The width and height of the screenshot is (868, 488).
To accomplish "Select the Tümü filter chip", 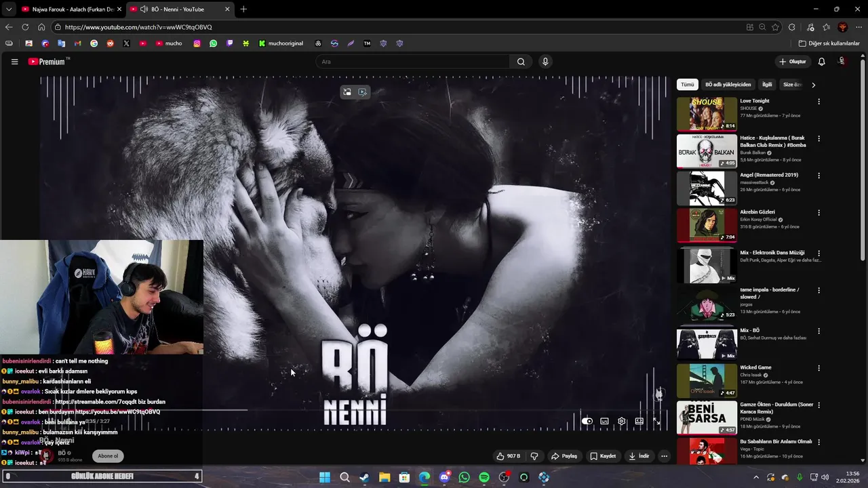I will (x=688, y=85).
